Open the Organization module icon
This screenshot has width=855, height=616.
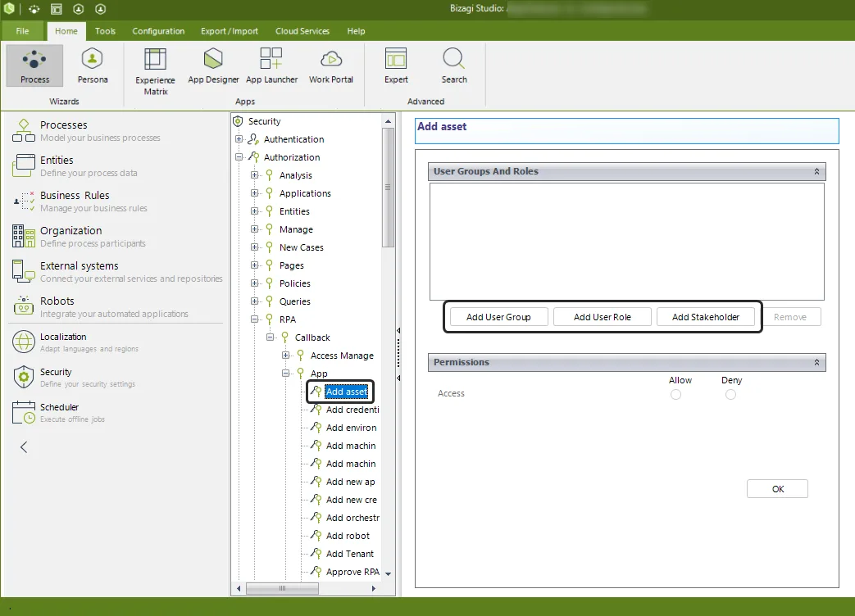click(x=24, y=237)
